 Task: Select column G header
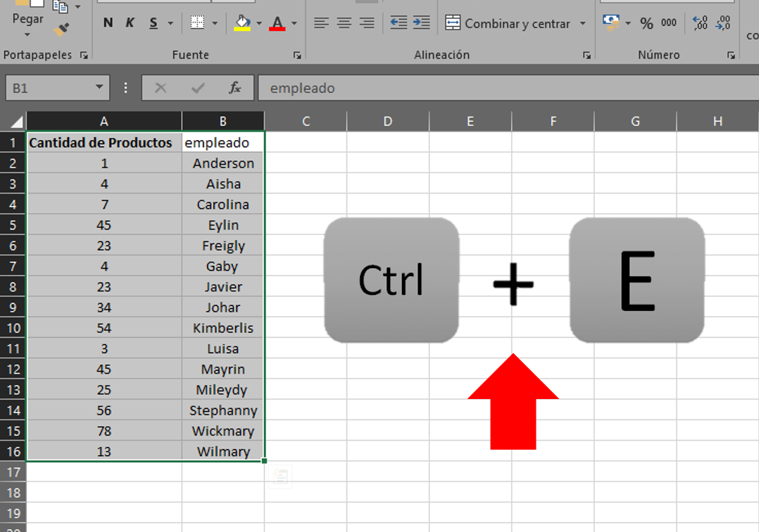click(635, 121)
